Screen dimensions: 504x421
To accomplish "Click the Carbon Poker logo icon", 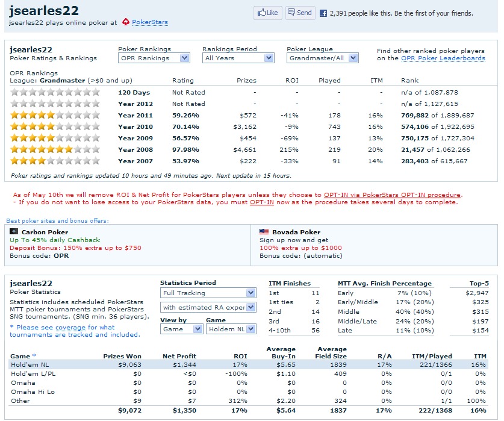I will (x=14, y=231).
